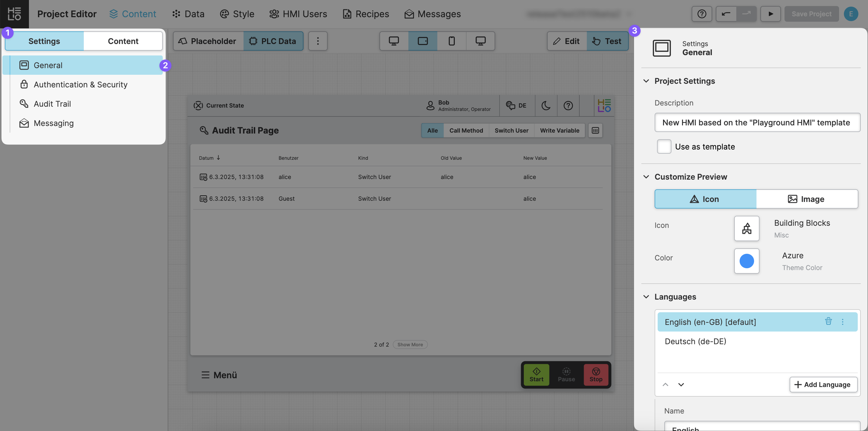Delete English language via trash icon
The width and height of the screenshot is (868, 431).
pyautogui.click(x=828, y=321)
